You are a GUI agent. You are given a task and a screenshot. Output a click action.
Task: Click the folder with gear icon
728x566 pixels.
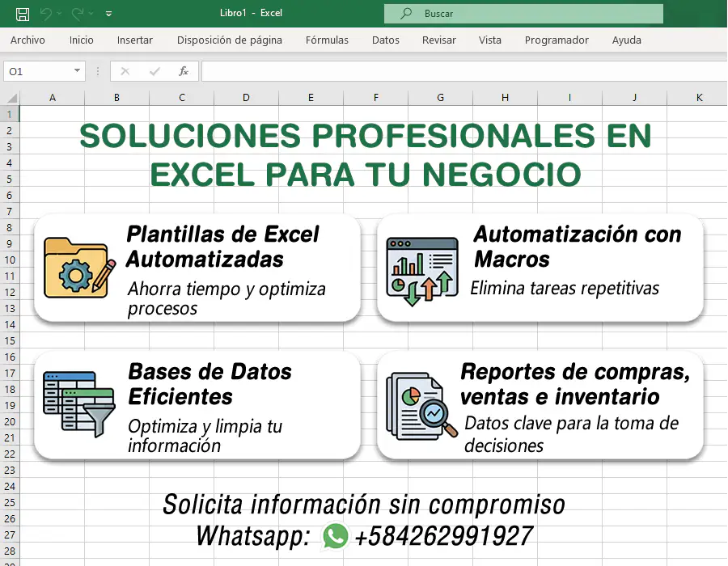click(x=79, y=268)
